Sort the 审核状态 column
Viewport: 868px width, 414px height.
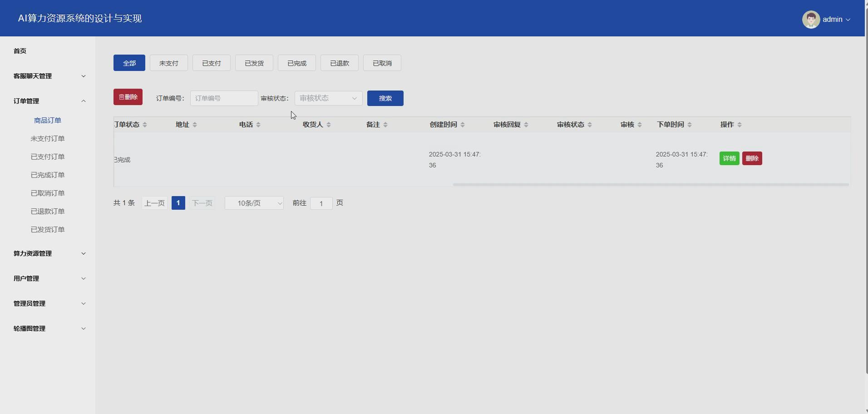click(590, 124)
